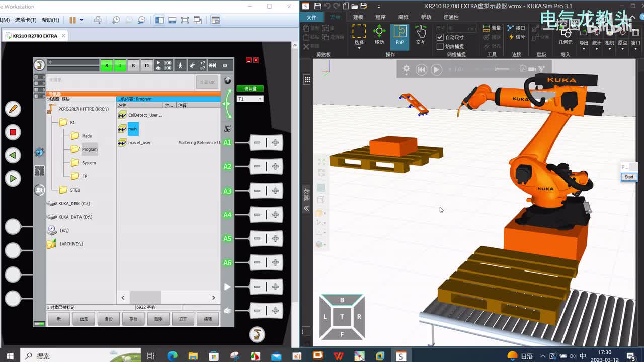Viewport: 644px width, 362px height.
Task: Open the 程序 ribbon tab
Action: click(380, 17)
